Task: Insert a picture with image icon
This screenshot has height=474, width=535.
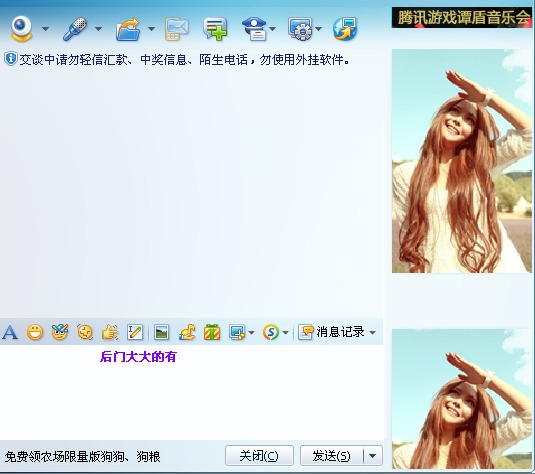Action: click(161, 332)
